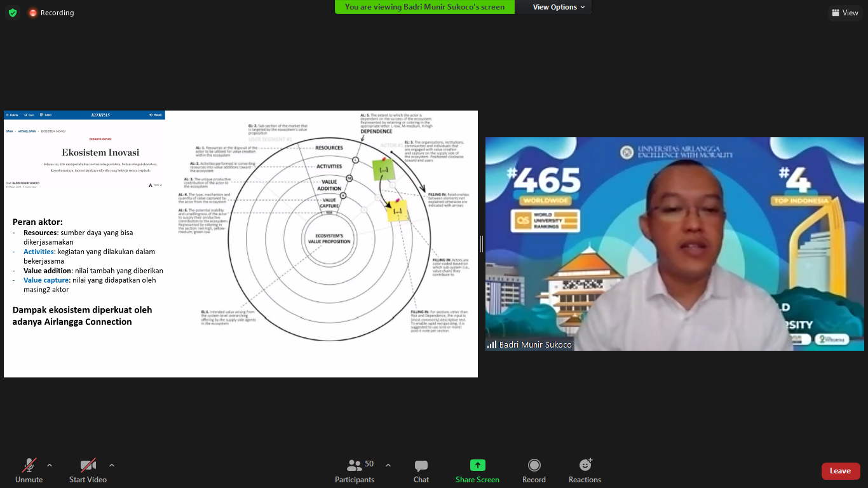Open the Chat panel
Screen dimensions: 868x488
(421, 471)
